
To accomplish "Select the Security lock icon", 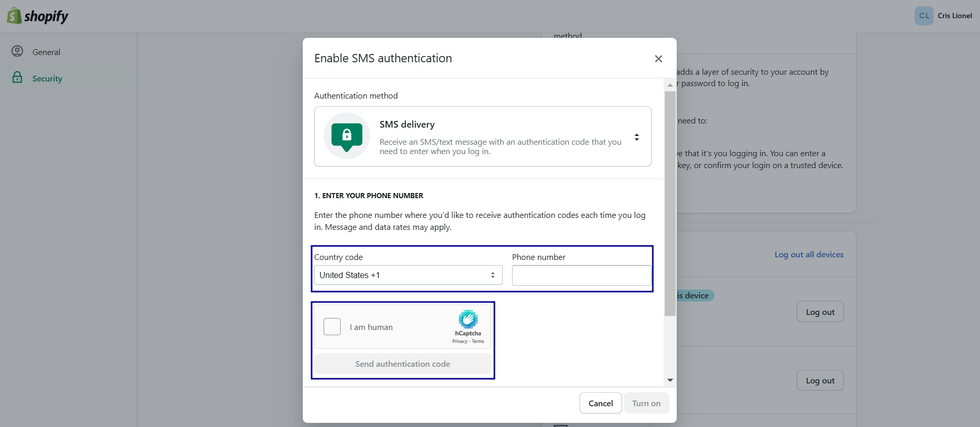I will pos(17,77).
